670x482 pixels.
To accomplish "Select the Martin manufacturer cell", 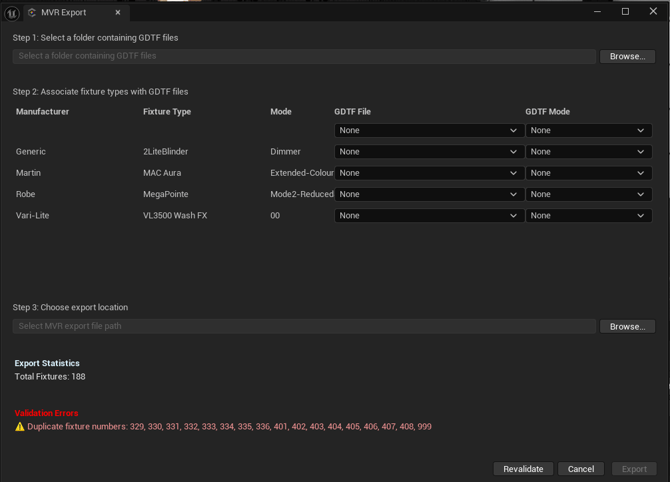I will [28, 173].
